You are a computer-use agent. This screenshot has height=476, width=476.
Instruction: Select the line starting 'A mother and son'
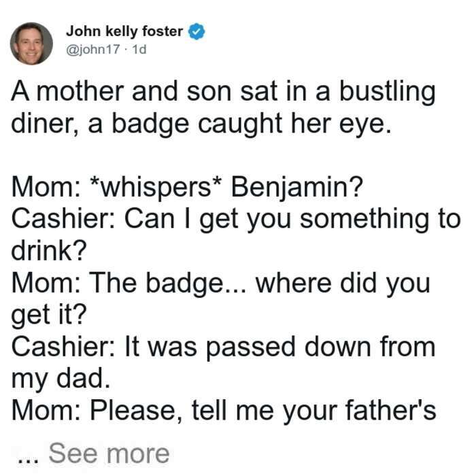(x=224, y=92)
